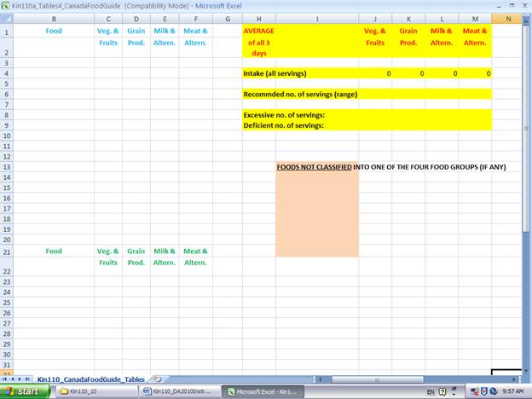Click the peach shaded area under FOODS NOT CLASSIFIED

(x=316, y=213)
